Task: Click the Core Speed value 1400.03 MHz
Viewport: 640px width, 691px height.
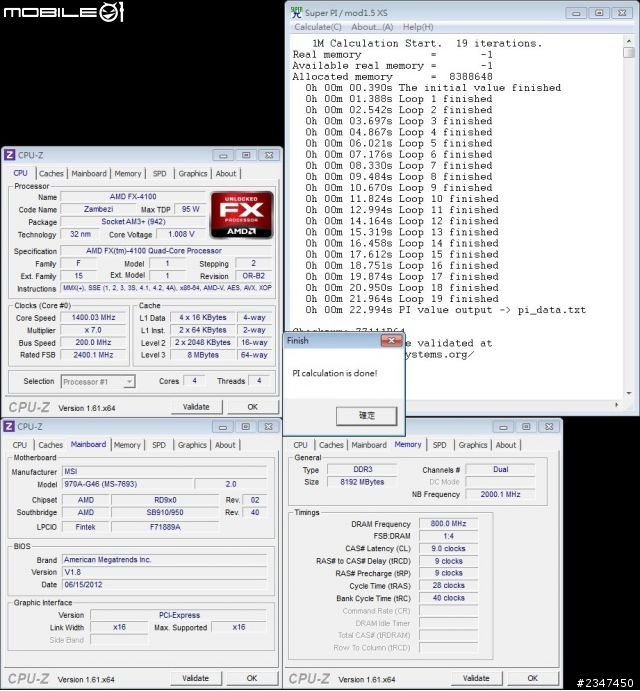Action: (93, 317)
